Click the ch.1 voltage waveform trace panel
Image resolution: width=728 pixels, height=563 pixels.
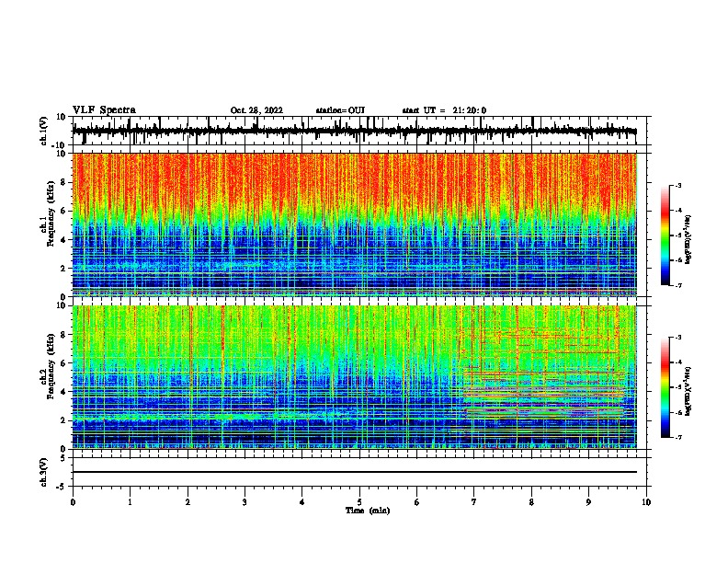pyautogui.click(x=358, y=131)
